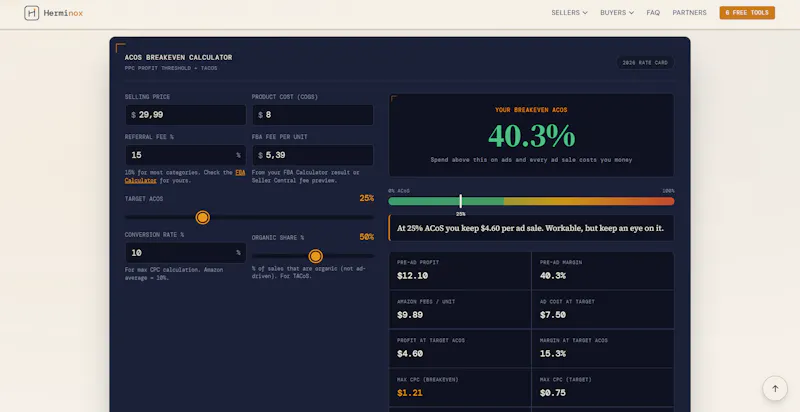Click the Amazon Fees $9.89 value
This screenshot has width=800, height=412.
point(410,315)
